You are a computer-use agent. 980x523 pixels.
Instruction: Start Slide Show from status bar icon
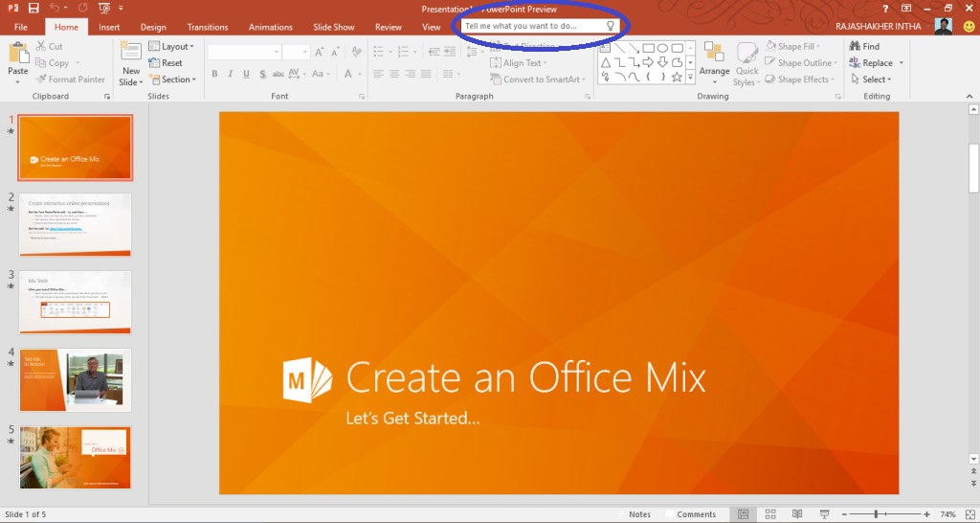(x=825, y=514)
